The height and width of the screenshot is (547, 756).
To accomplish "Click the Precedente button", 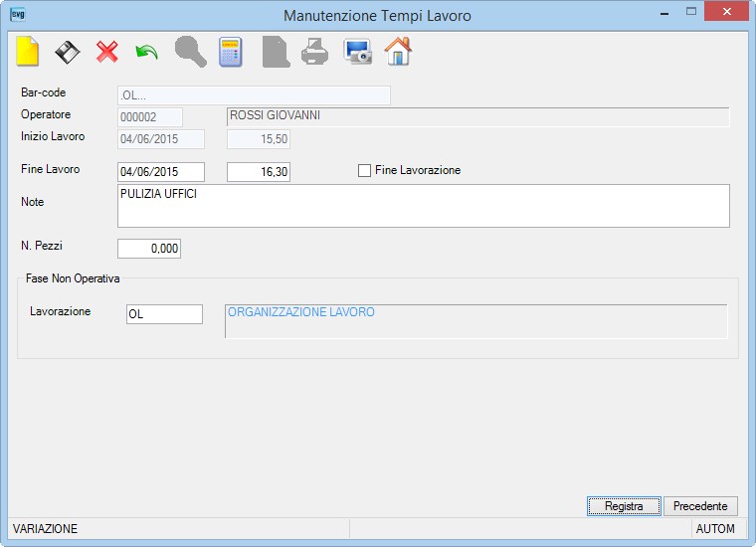I will point(700,506).
